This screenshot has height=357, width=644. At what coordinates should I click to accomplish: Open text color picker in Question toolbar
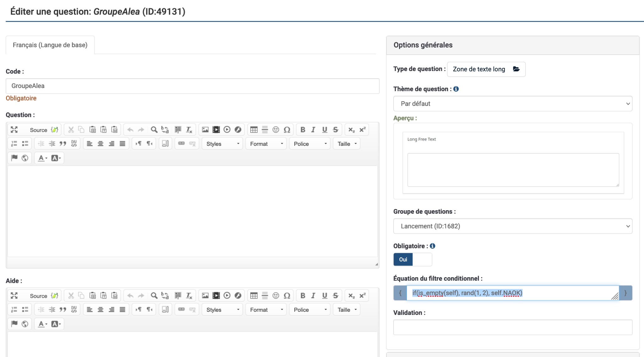tap(42, 158)
